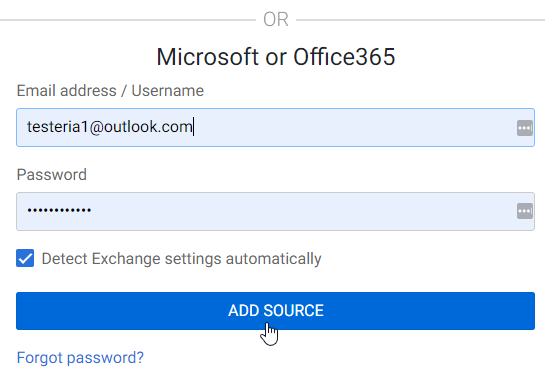Click the Password label above the field
The width and height of the screenshot is (545, 371).
[x=52, y=175]
